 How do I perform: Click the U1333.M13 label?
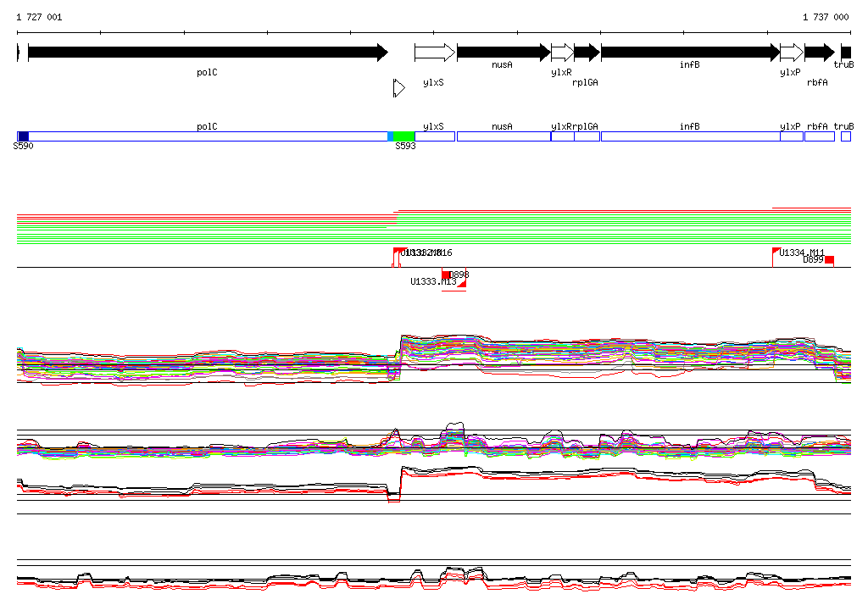[433, 282]
